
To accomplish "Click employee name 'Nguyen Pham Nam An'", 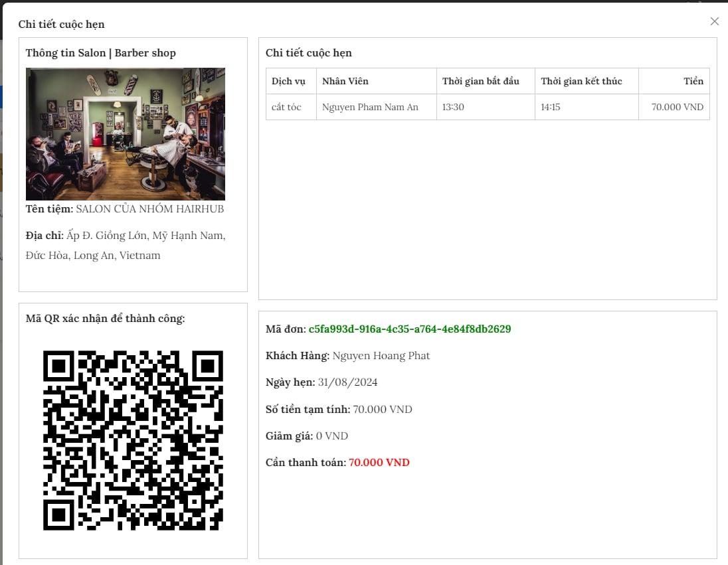I will 370,108.
